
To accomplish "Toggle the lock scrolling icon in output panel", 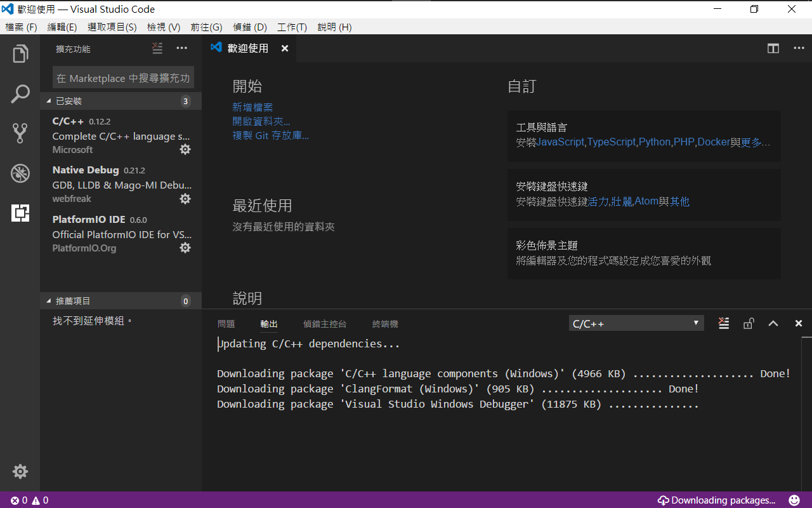I will click(749, 323).
